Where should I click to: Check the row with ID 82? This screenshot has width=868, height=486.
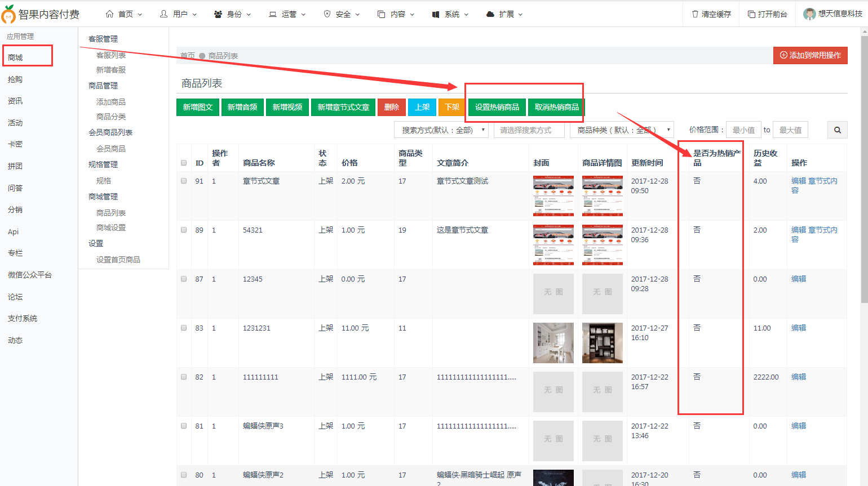(x=184, y=377)
